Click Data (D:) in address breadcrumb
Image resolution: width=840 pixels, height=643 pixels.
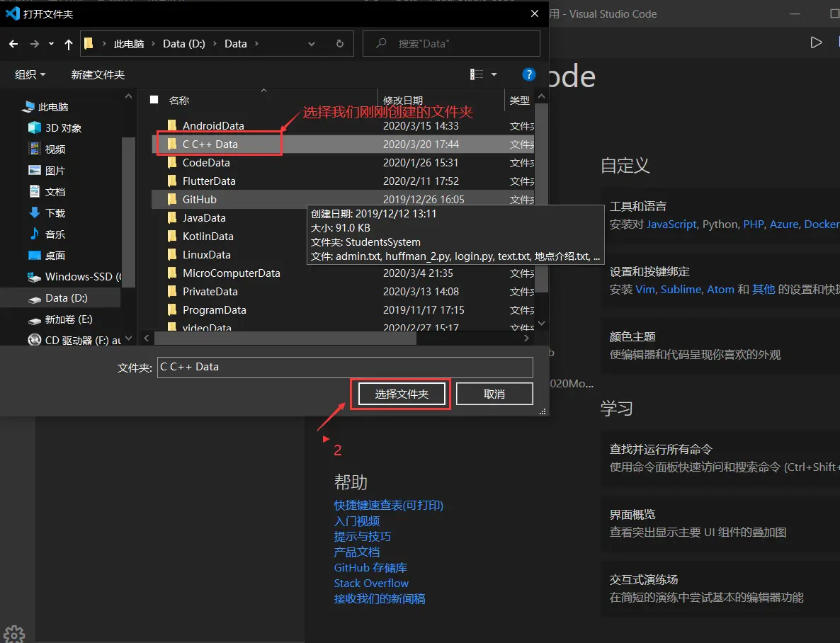(x=183, y=44)
